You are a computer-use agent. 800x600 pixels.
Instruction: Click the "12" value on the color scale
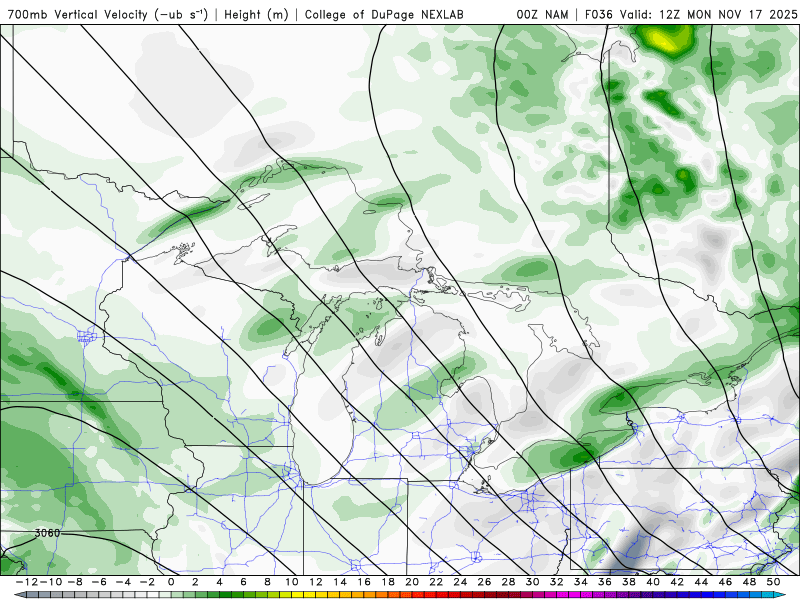[x=316, y=582]
